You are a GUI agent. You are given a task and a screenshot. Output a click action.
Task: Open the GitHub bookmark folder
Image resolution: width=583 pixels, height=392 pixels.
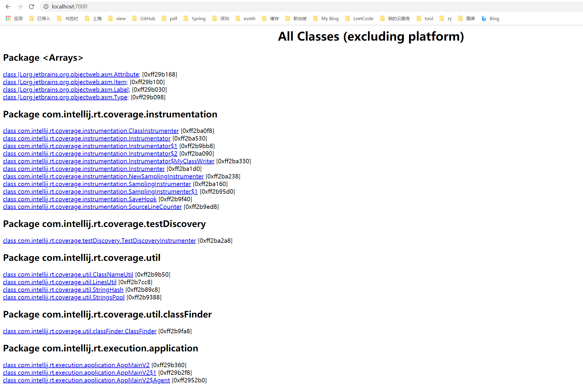144,18
